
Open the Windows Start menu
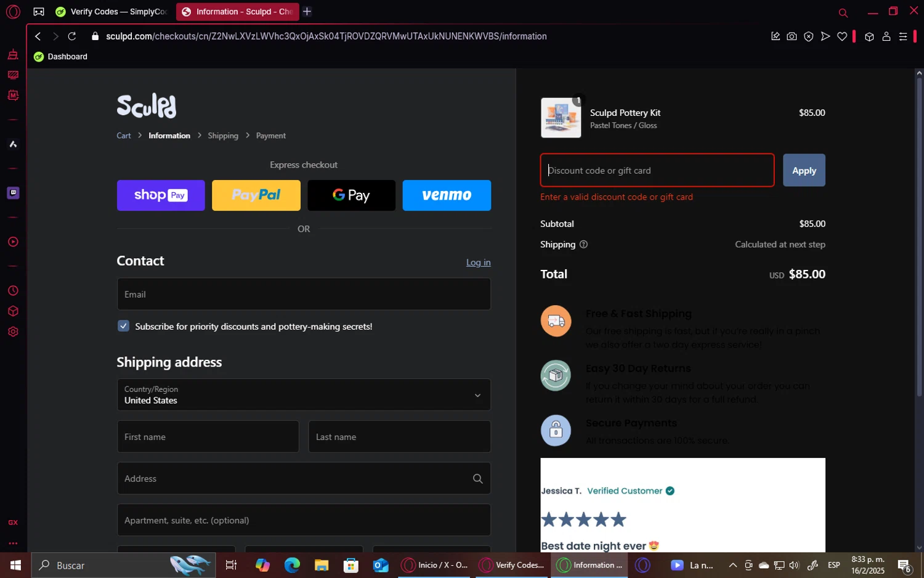tap(15, 565)
